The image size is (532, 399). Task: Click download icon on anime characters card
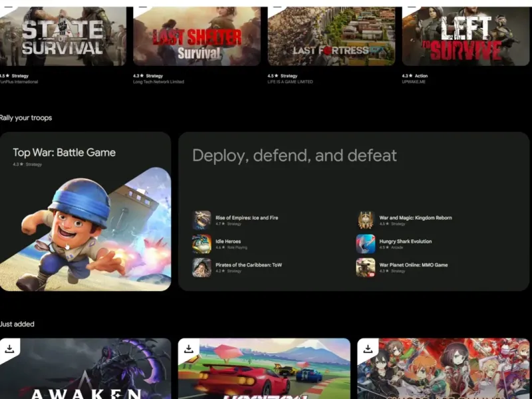coord(368,348)
